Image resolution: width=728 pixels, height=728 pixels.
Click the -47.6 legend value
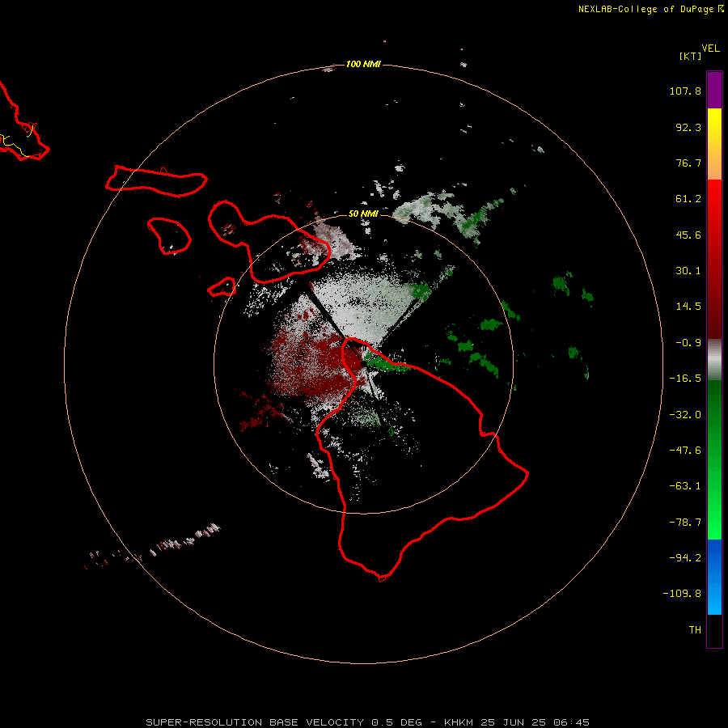[685, 451]
